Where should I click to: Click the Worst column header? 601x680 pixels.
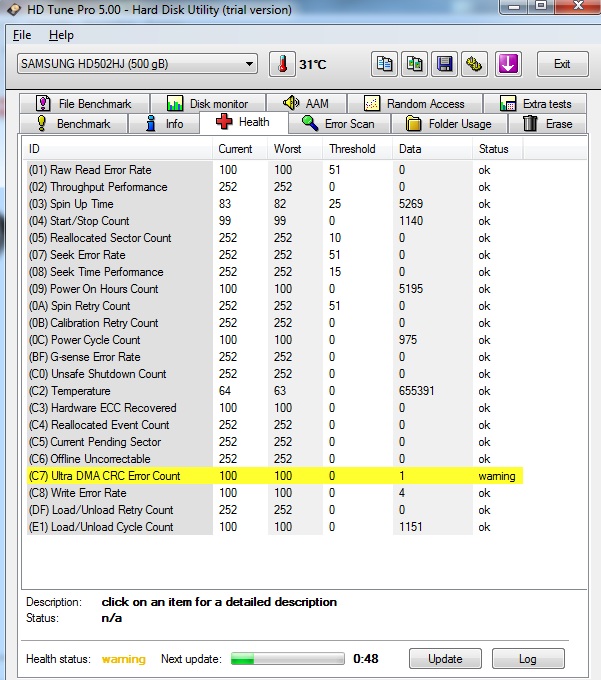[295, 149]
